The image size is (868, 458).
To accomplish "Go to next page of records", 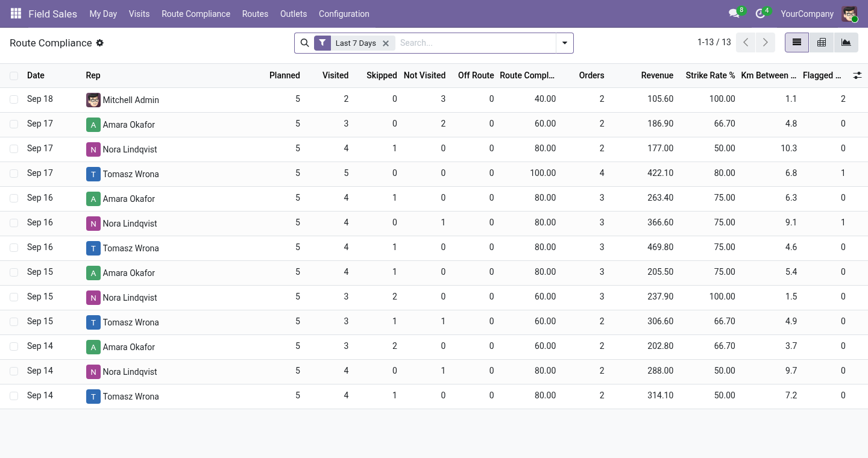I will point(766,42).
